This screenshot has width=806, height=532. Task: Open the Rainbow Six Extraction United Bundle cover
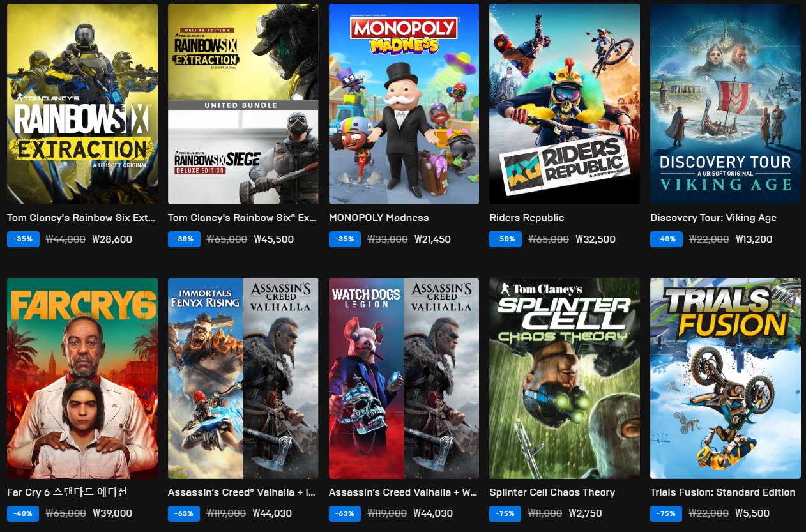click(243, 104)
